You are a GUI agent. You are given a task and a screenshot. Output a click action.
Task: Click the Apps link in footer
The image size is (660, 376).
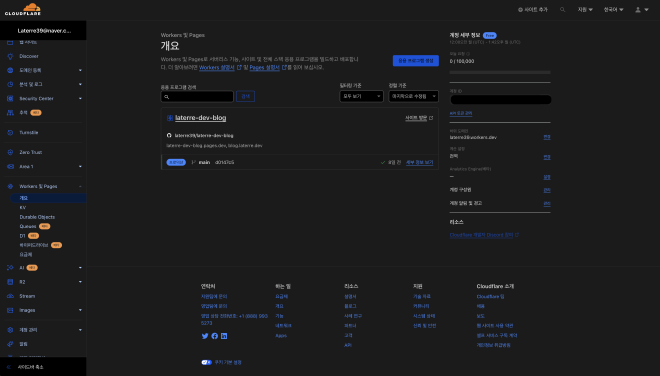[281, 336]
